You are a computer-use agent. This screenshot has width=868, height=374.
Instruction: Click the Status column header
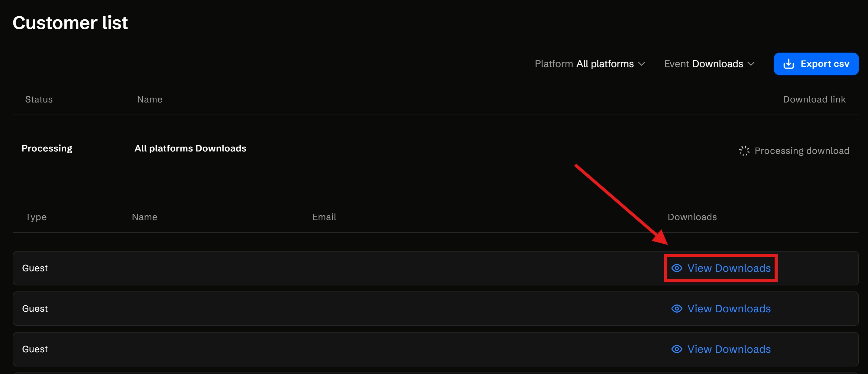39,99
